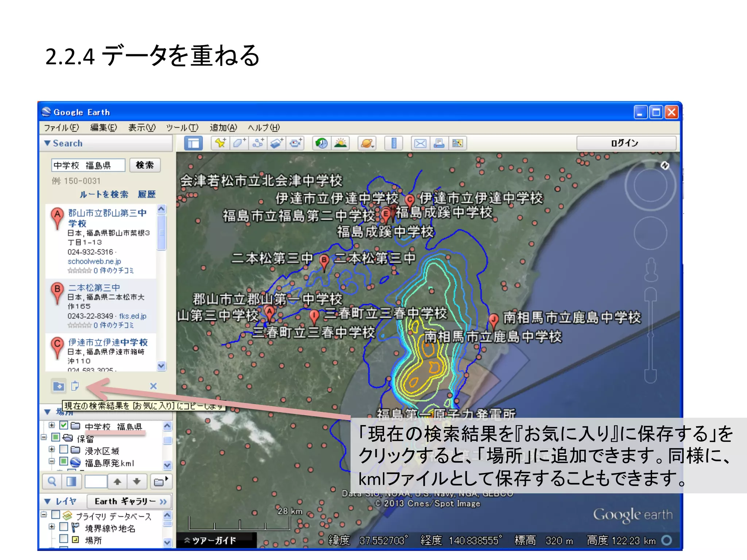
Task: Open the historical imagery clock tool
Action: click(321, 143)
